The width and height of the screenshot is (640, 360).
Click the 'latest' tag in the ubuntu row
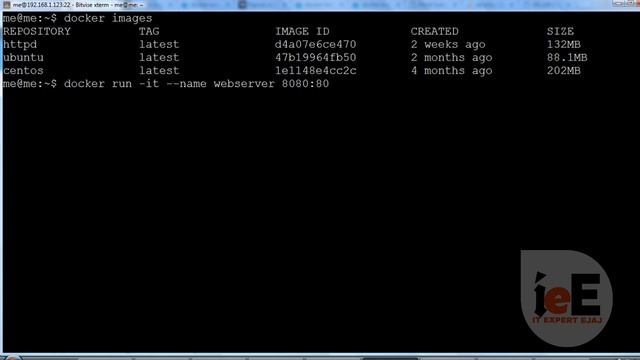(x=159, y=58)
